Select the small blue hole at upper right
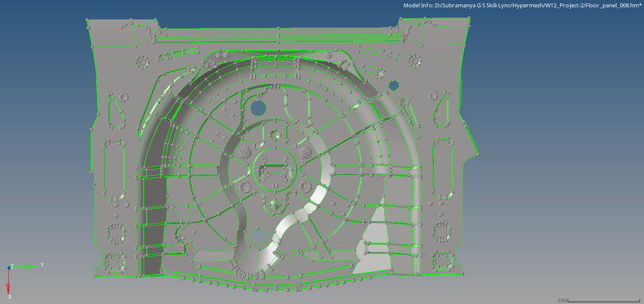Screen dimensions: 644x304 (394, 85)
